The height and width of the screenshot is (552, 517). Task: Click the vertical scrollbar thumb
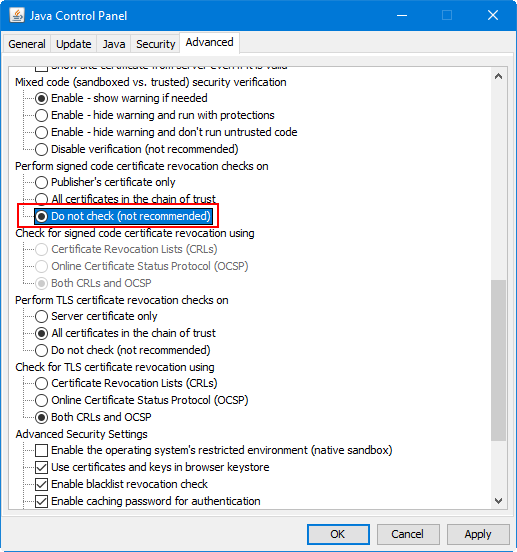[498, 360]
